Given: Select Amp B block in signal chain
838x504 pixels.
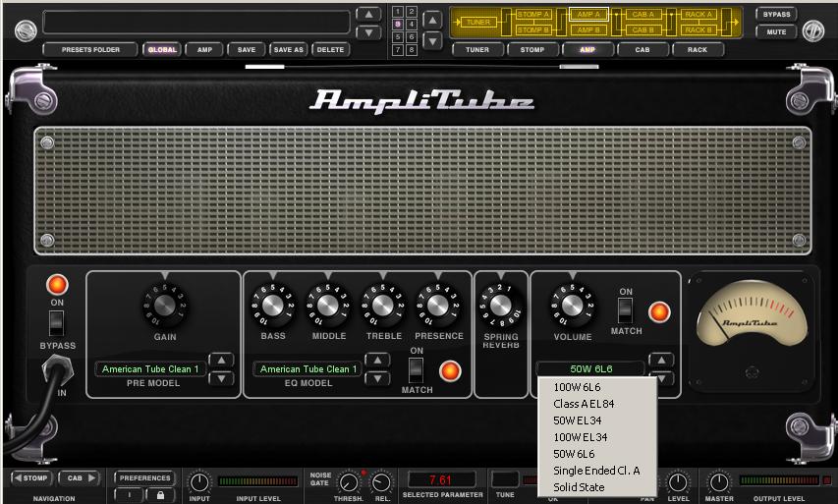Looking at the screenshot, I should tap(588, 29).
